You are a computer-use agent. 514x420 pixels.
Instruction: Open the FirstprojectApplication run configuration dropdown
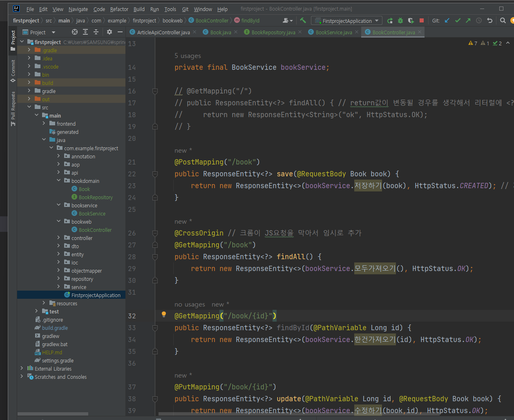(346, 21)
